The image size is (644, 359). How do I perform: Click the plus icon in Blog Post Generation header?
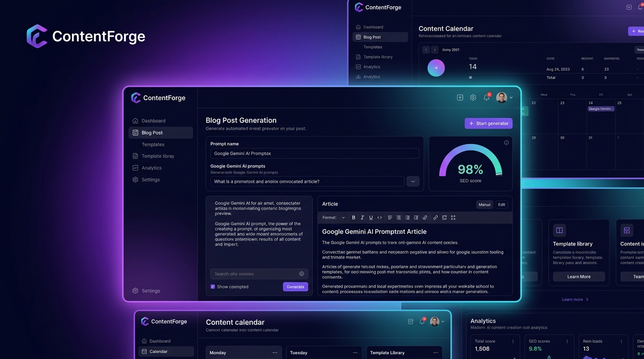[x=460, y=97]
